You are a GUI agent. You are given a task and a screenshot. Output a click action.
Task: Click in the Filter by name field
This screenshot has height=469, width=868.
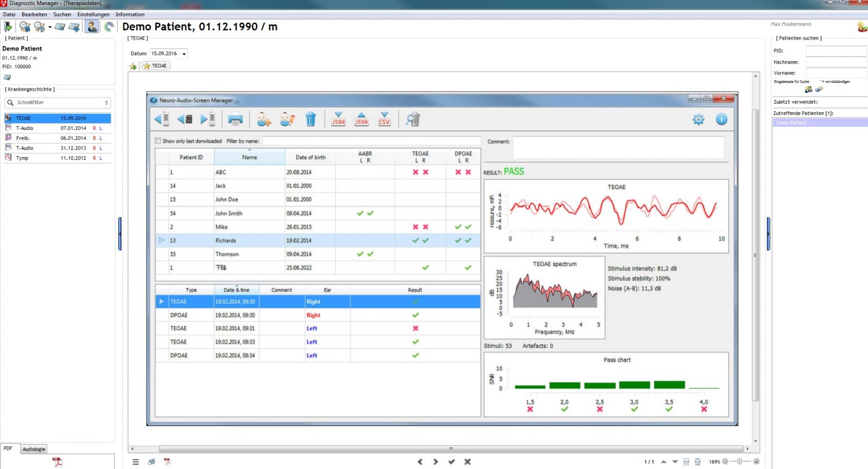[372, 141]
